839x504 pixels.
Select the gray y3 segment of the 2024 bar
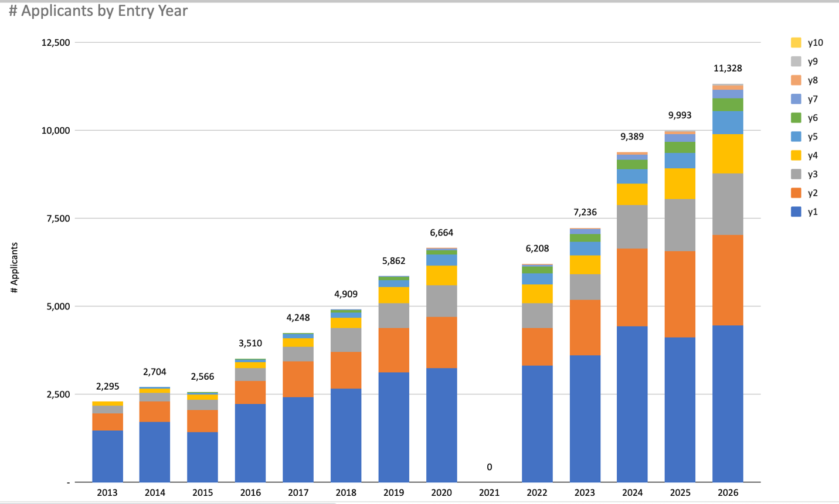632,227
